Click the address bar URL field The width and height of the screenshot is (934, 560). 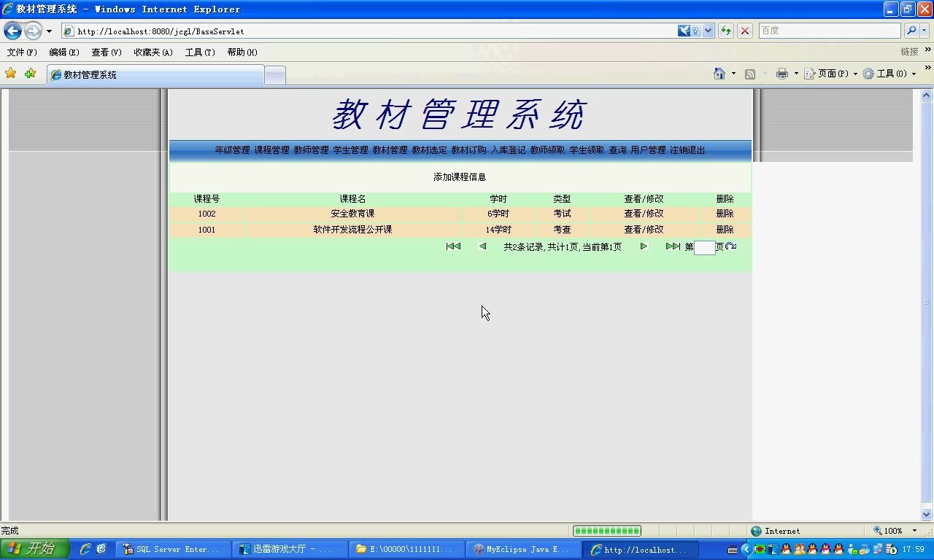pyautogui.click(x=368, y=31)
